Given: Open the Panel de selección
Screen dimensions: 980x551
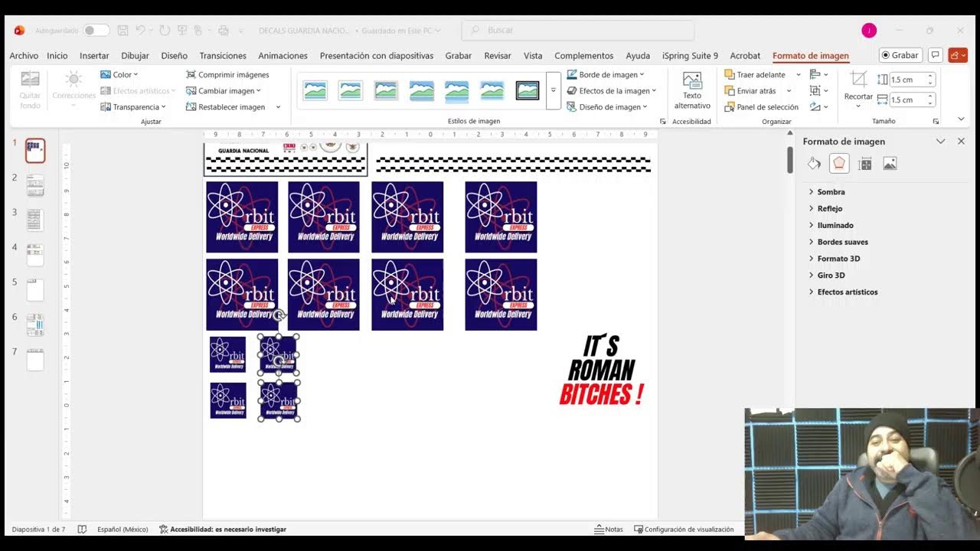Looking at the screenshot, I should [761, 106].
